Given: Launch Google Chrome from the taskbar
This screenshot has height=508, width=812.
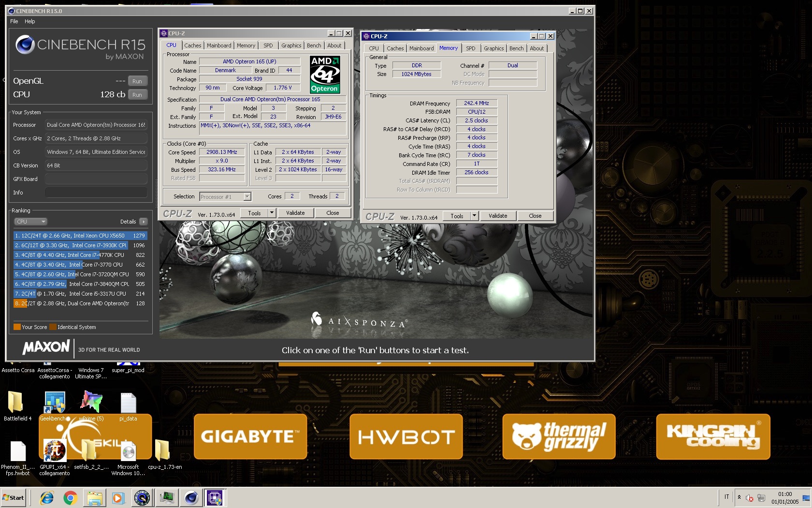Looking at the screenshot, I should click(71, 498).
